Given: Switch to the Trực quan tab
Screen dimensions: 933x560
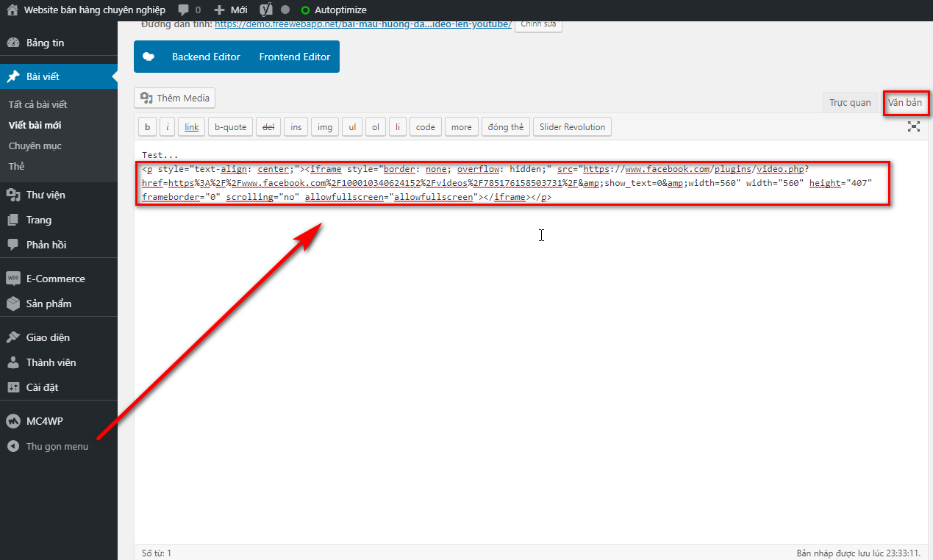Looking at the screenshot, I should click(x=850, y=103).
